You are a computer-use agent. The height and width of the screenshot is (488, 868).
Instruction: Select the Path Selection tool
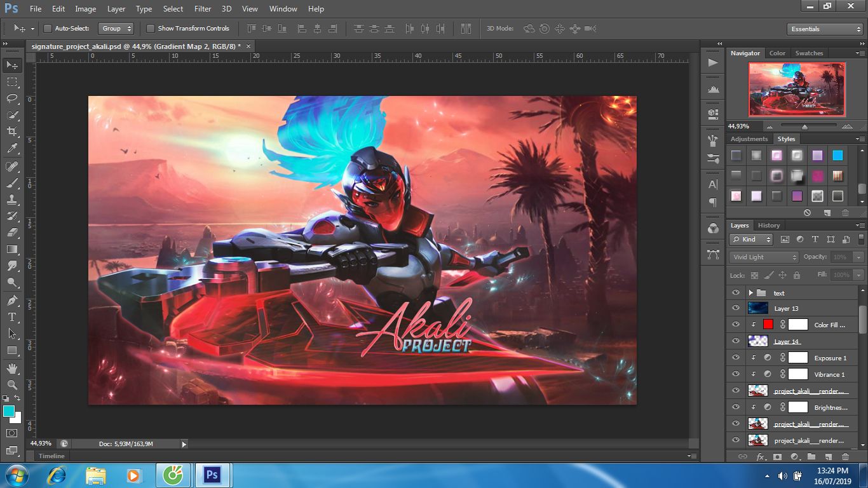click(x=12, y=333)
